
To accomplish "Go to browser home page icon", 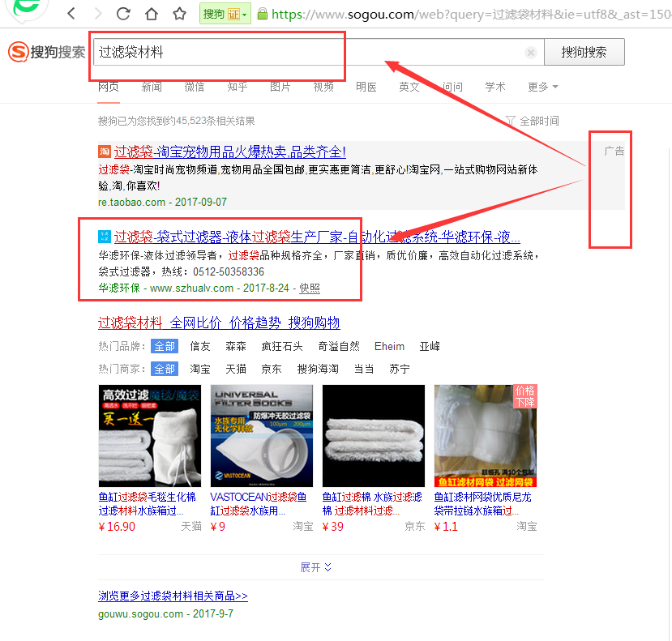I will coord(151,15).
